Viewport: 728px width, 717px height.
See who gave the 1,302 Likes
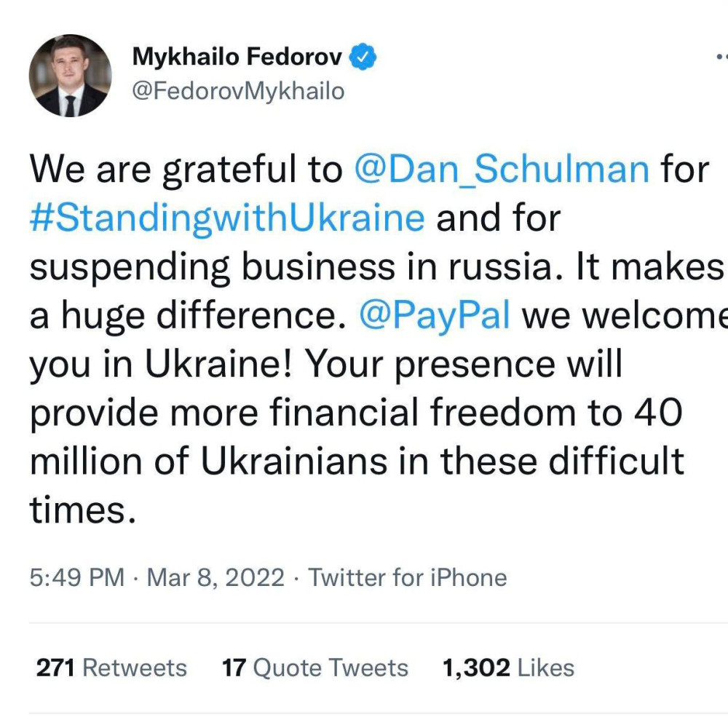point(508,668)
